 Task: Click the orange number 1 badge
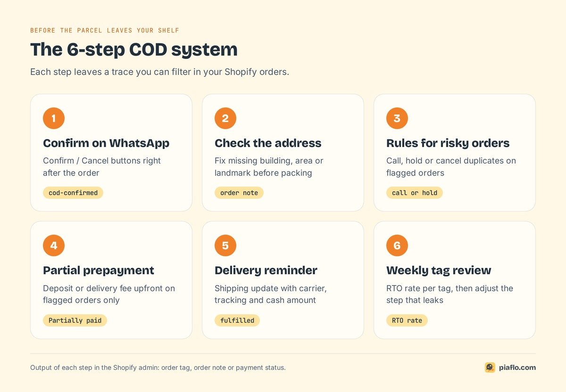pyautogui.click(x=54, y=118)
